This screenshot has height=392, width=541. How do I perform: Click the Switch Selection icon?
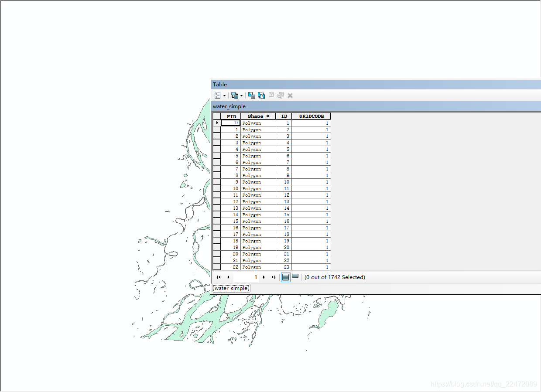[x=261, y=95]
